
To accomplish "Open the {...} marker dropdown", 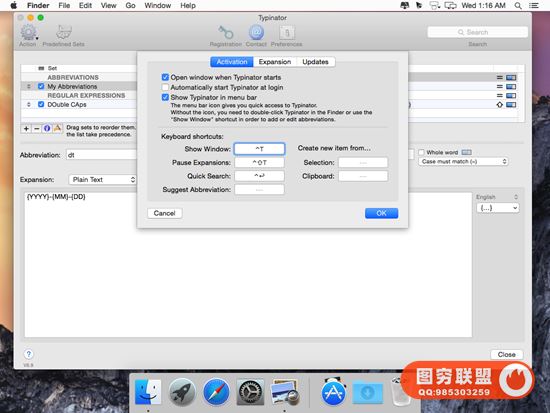I will point(497,208).
